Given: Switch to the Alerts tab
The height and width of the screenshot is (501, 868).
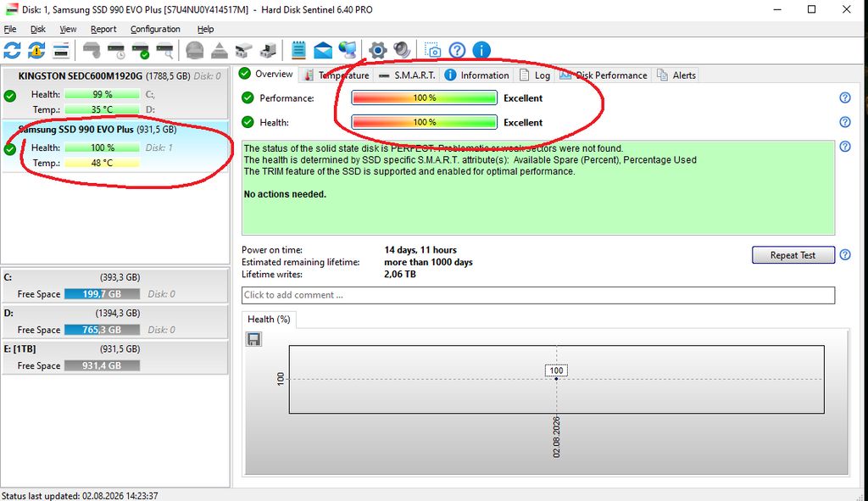Looking at the screenshot, I should pos(676,75).
